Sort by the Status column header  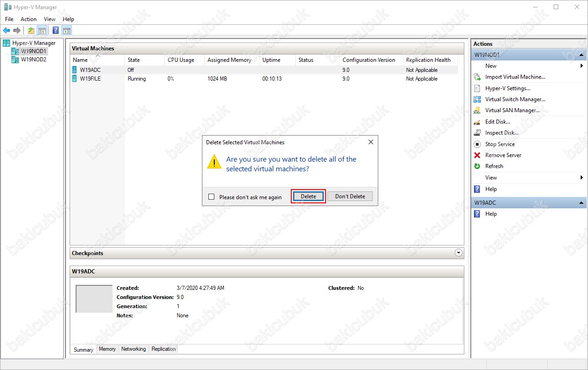click(x=317, y=60)
